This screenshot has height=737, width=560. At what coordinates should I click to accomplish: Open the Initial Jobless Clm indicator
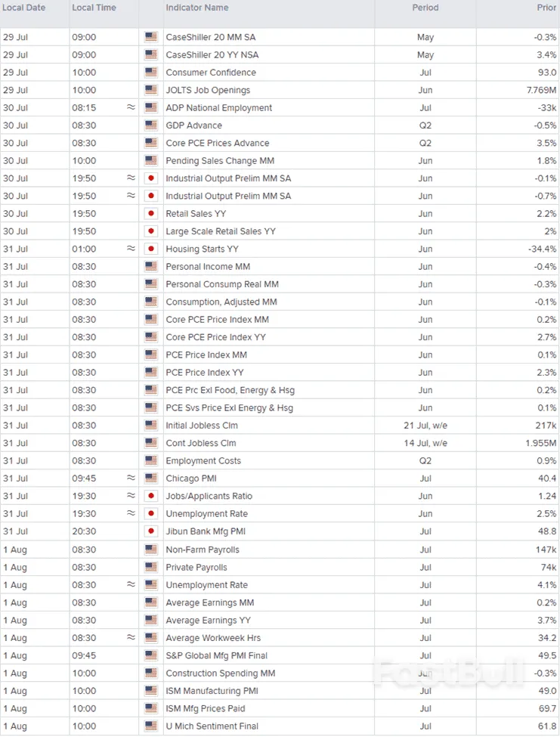[x=202, y=426]
